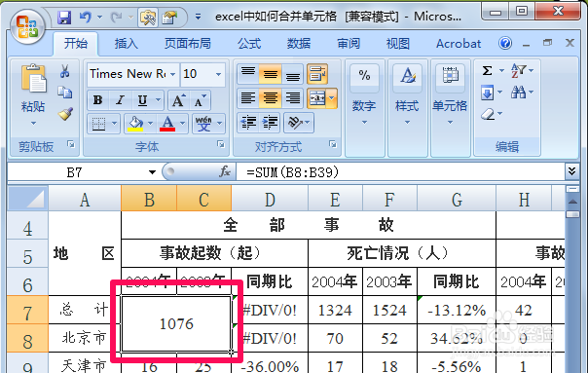Image resolution: width=588 pixels, height=373 pixels.
Task: Open the 数据 tab
Action: (x=299, y=44)
